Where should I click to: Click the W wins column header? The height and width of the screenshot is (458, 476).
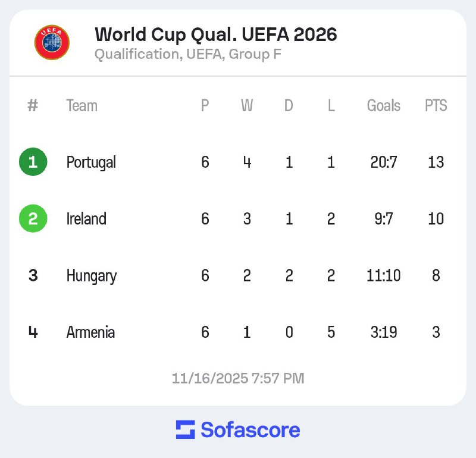(247, 106)
